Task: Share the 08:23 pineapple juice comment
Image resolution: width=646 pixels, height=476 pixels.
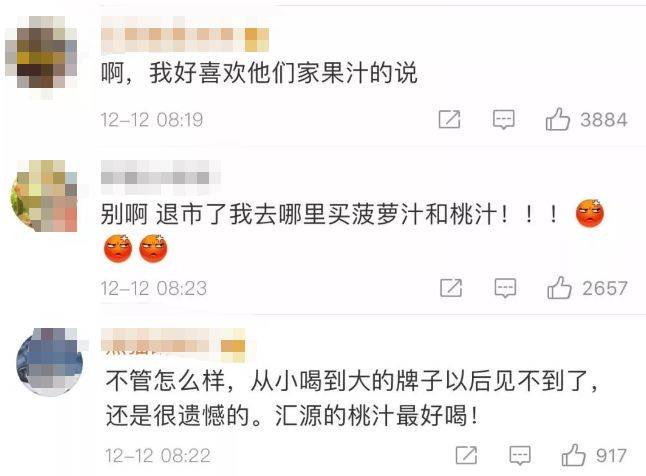Action: [451, 287]
